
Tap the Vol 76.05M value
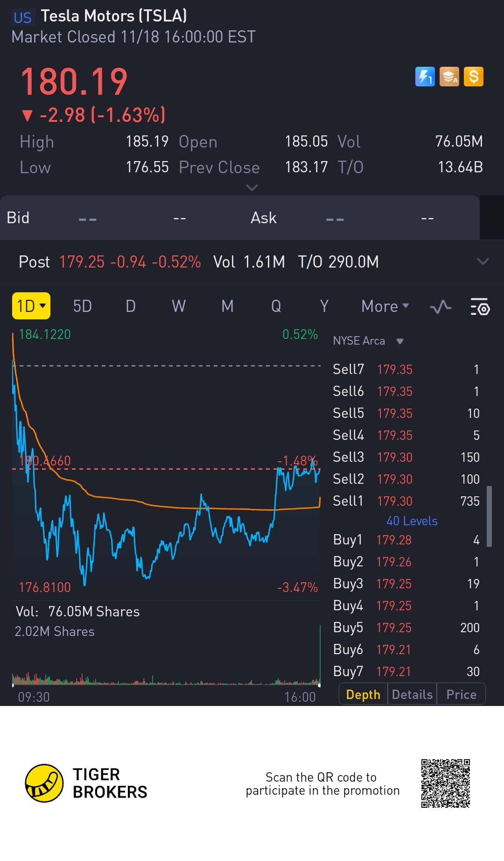[x=459, y=141]
